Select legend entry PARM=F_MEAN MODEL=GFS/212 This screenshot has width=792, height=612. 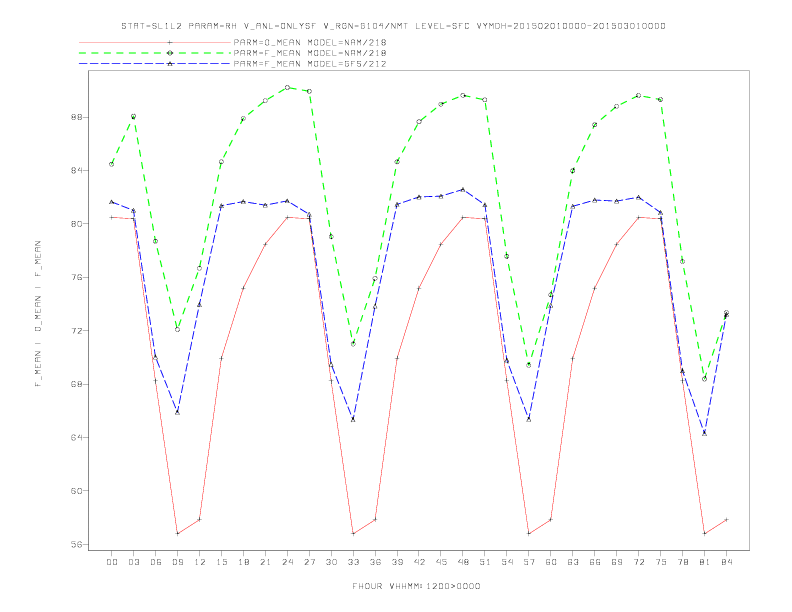pos(310,64)
